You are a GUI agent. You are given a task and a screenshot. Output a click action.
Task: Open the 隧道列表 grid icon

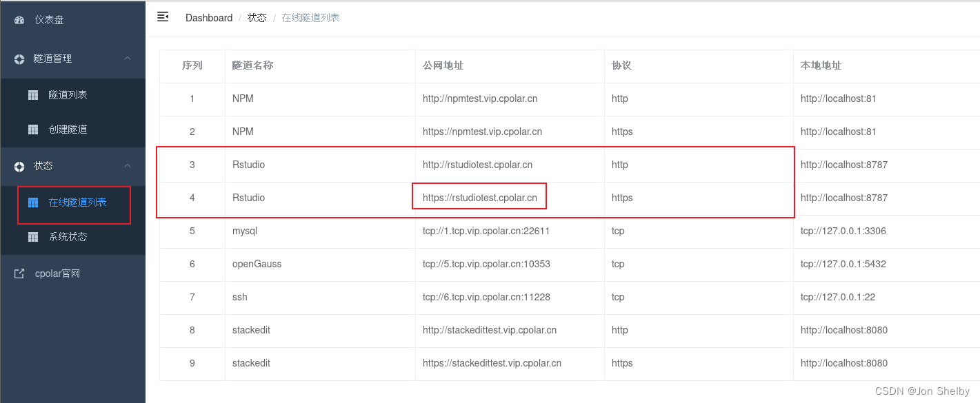click(32, 94)
